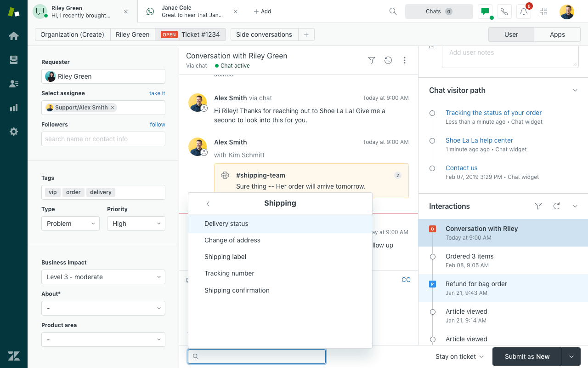Switch to the Apps panel
The width and height of the screenshot is (588, 368).
point(557,34)
